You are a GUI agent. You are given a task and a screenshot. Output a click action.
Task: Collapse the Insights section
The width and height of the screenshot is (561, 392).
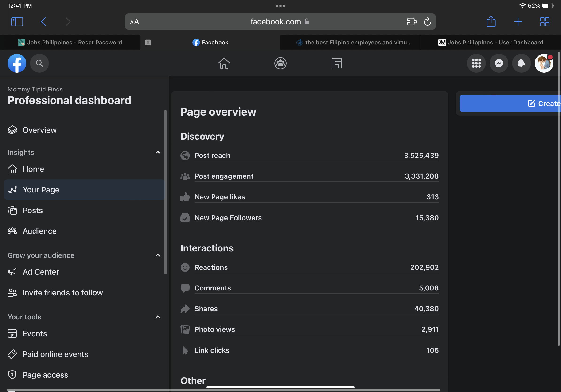pos(158,153)
